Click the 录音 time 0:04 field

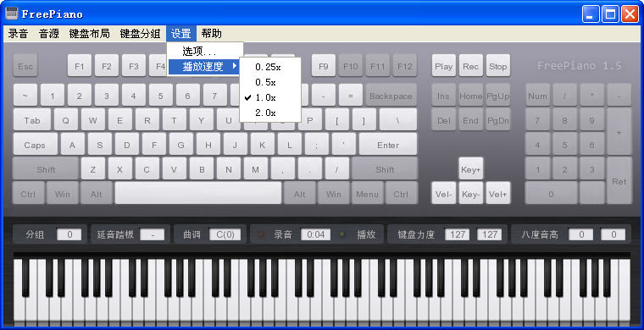(315, 234)
